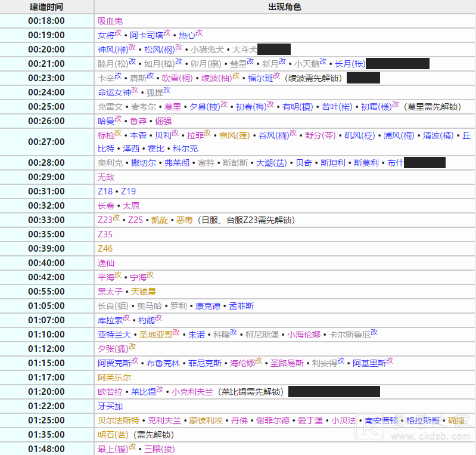Open the 夕张(狐) link
476x455 pixels.
tap(113, 349)
